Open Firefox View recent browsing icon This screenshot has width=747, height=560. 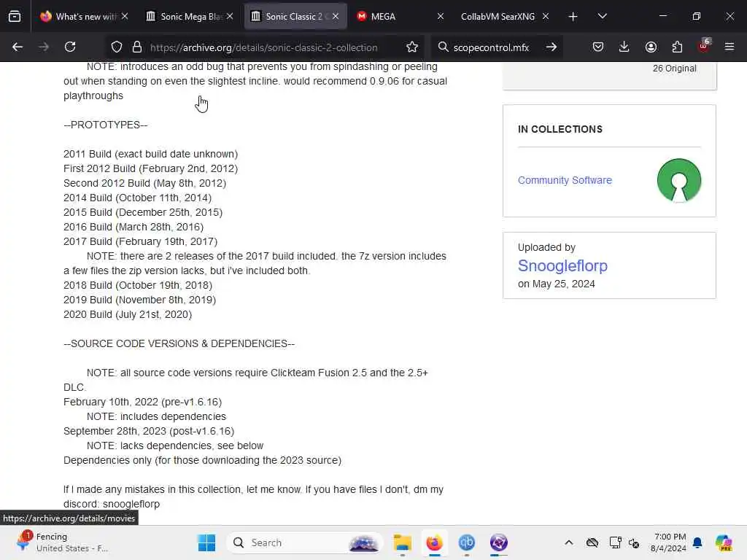coord(15,17)
